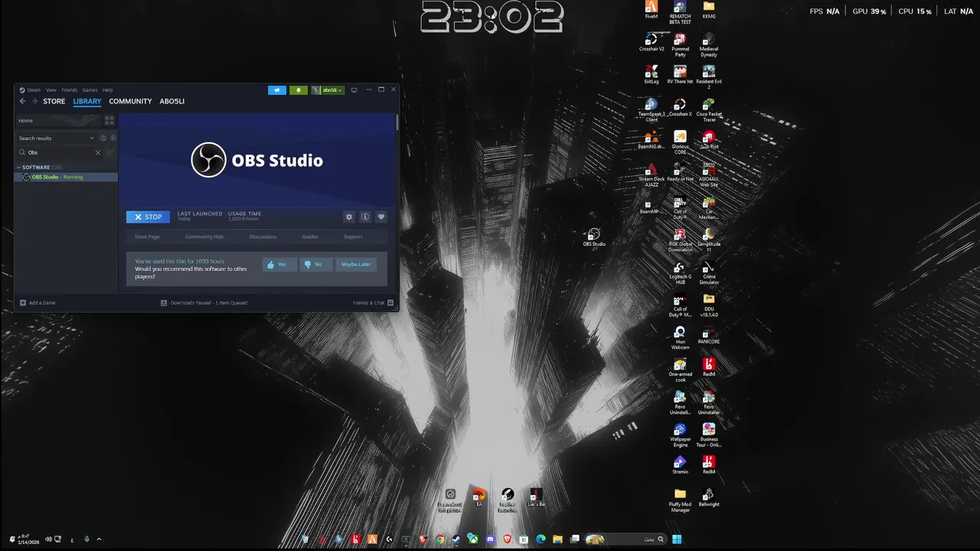Open the Logitech G HUB desktop shortcut

[x=680, y=273]
